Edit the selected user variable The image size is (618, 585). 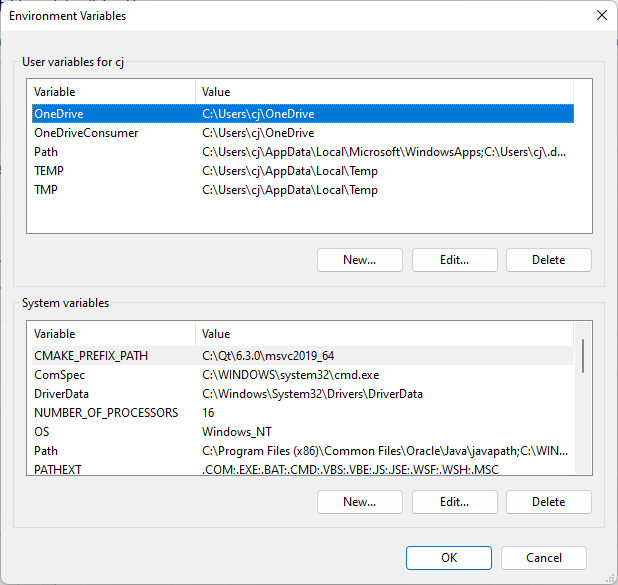click(454, 260)
